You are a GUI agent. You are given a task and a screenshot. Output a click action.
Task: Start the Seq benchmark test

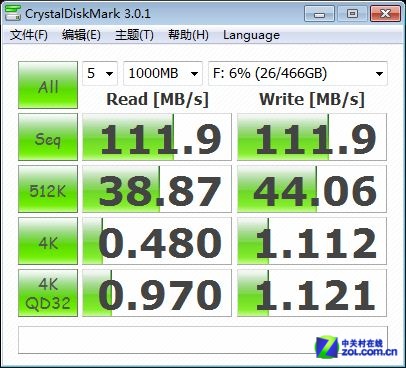coord(48,137)
